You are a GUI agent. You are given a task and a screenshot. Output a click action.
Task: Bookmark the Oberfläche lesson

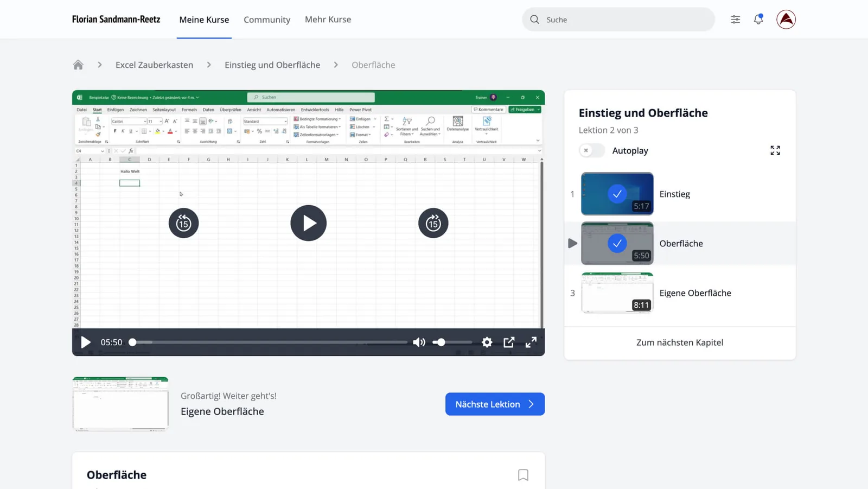pos(523,475)
